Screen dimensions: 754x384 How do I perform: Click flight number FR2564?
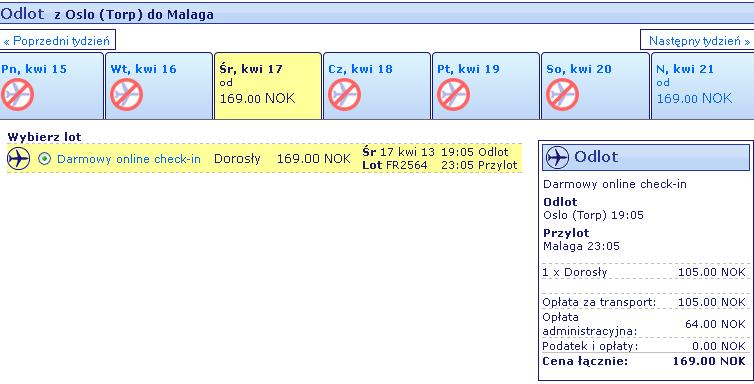[x=407, y=165]
